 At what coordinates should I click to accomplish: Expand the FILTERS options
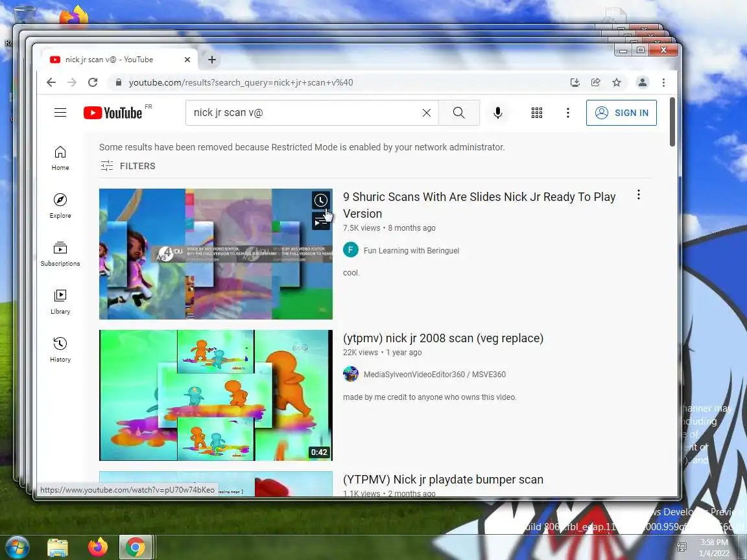(x=128, y=166)
